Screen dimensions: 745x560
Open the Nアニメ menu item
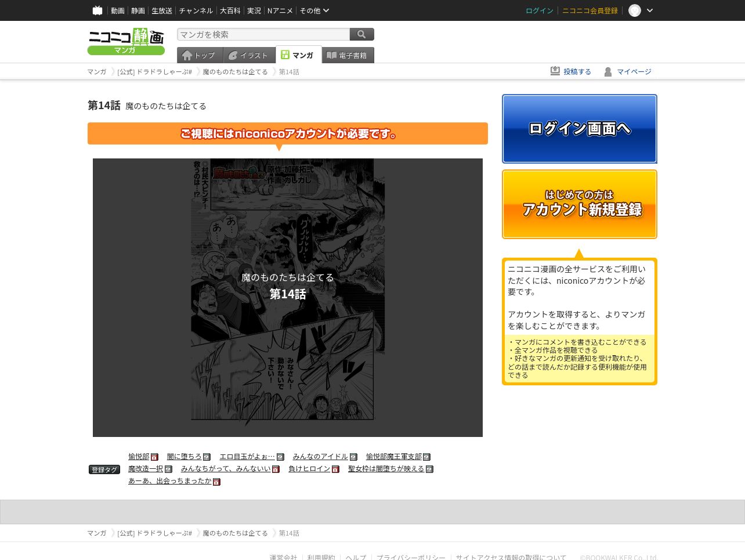280,10
